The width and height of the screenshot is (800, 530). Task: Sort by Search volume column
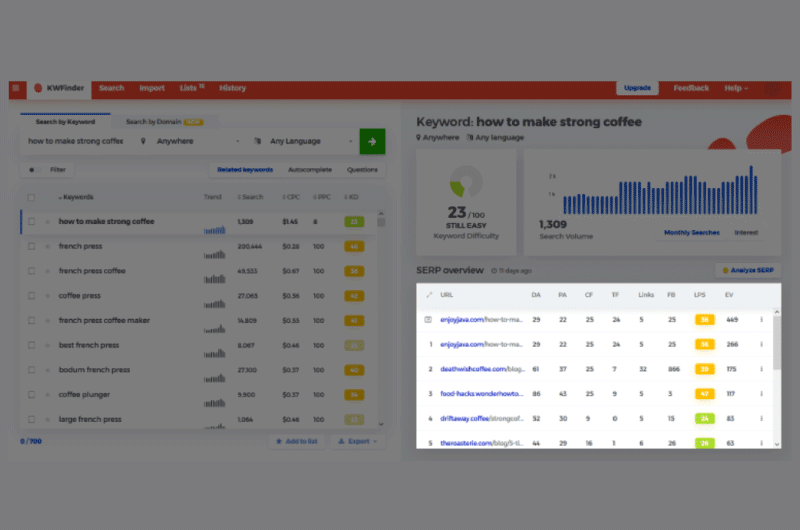(x=250, y=197)
